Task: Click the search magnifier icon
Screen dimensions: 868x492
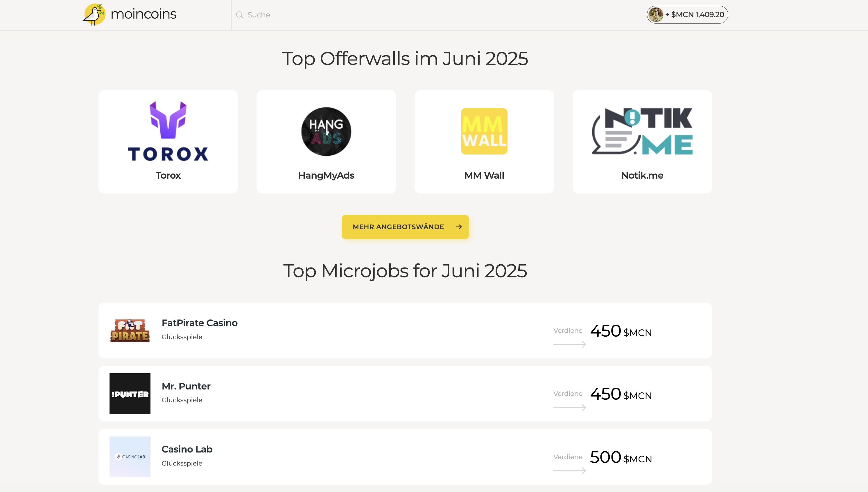Action: click(x=240, y=15)
